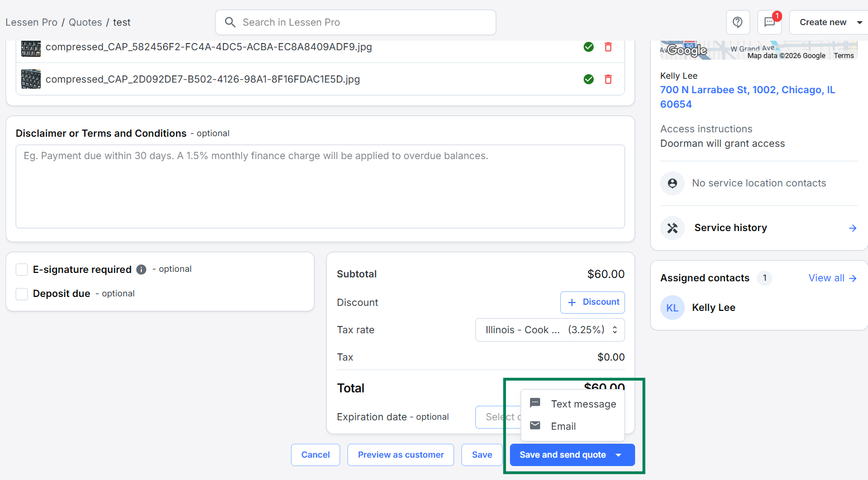
Task: Click the KL avatar for Kelly Lee
Action: 672,308
